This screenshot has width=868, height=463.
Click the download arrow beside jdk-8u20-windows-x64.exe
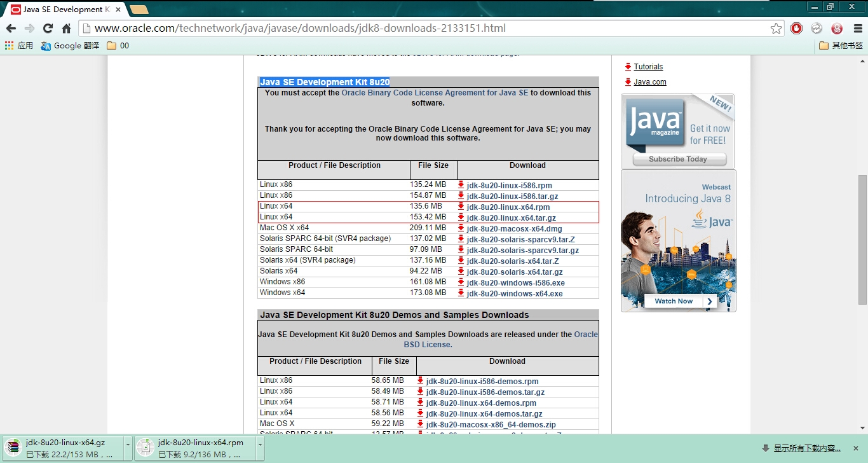461,293
